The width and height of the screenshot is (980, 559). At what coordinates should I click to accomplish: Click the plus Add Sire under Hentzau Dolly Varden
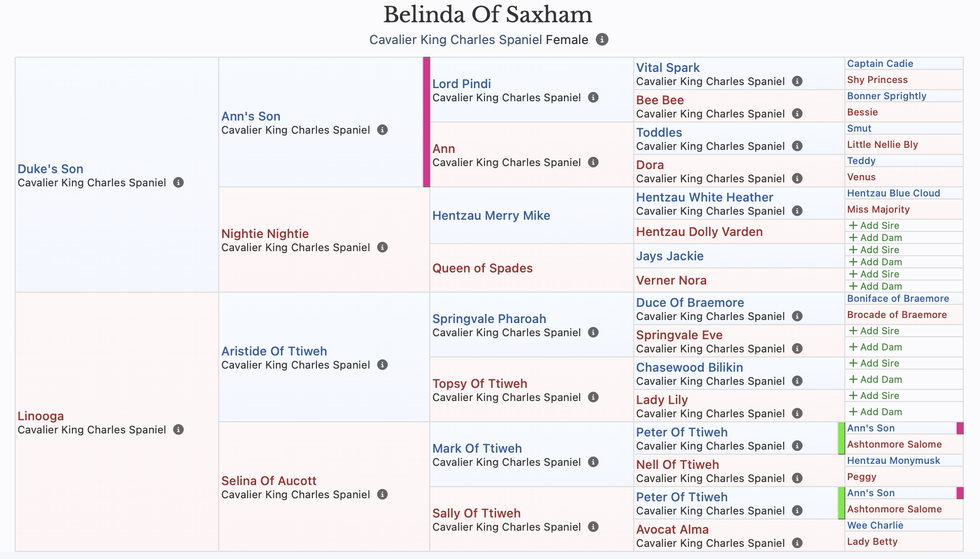874,225
